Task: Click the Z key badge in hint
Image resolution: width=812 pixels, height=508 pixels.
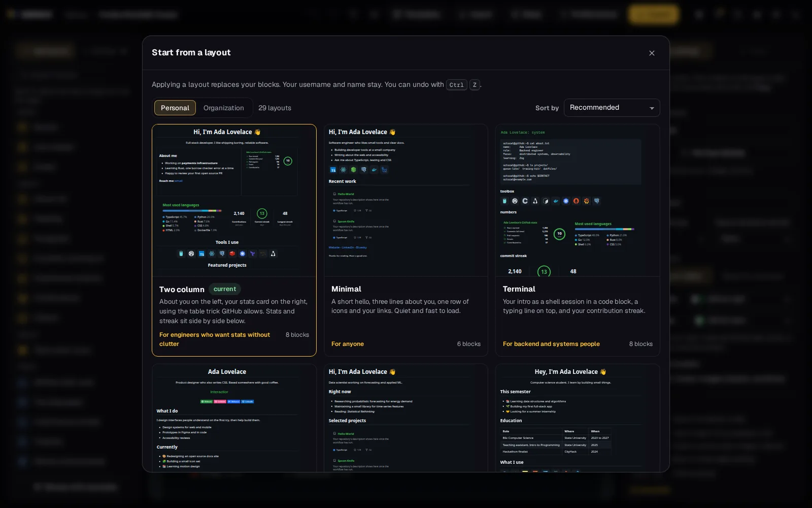Action: click(475, 85)
